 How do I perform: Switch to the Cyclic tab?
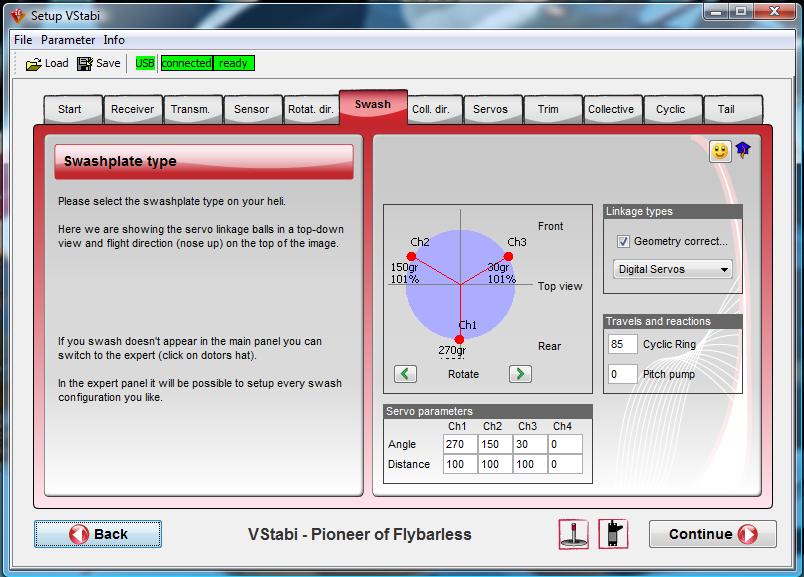point(673,109)
